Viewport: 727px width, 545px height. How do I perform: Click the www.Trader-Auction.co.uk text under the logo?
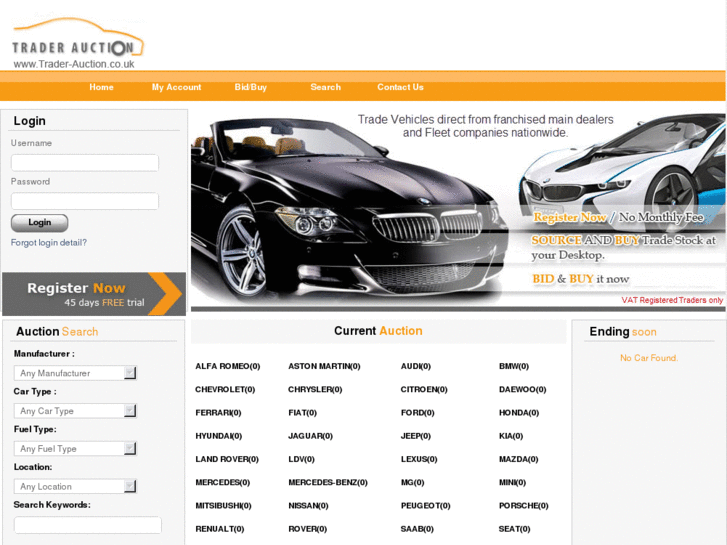(74, 64)
